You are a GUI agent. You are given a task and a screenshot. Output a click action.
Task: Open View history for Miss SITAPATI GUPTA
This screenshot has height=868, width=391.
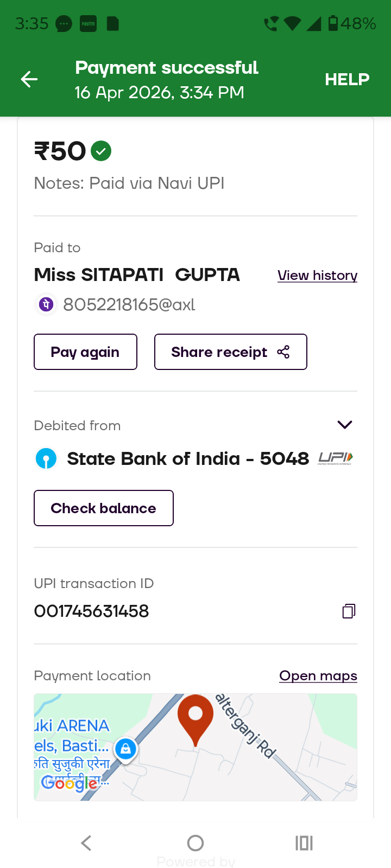(317, 276)
